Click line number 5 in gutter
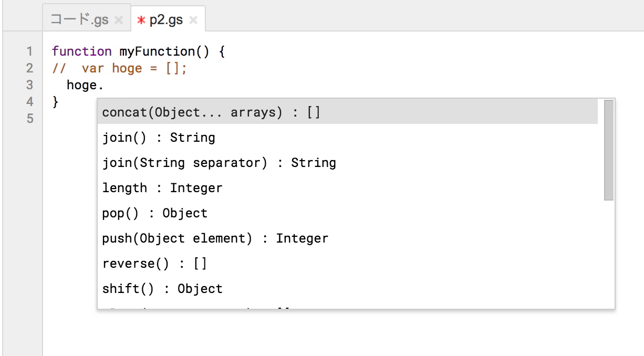The height and width of the screenshot is (356, 644). click(29, 119)
